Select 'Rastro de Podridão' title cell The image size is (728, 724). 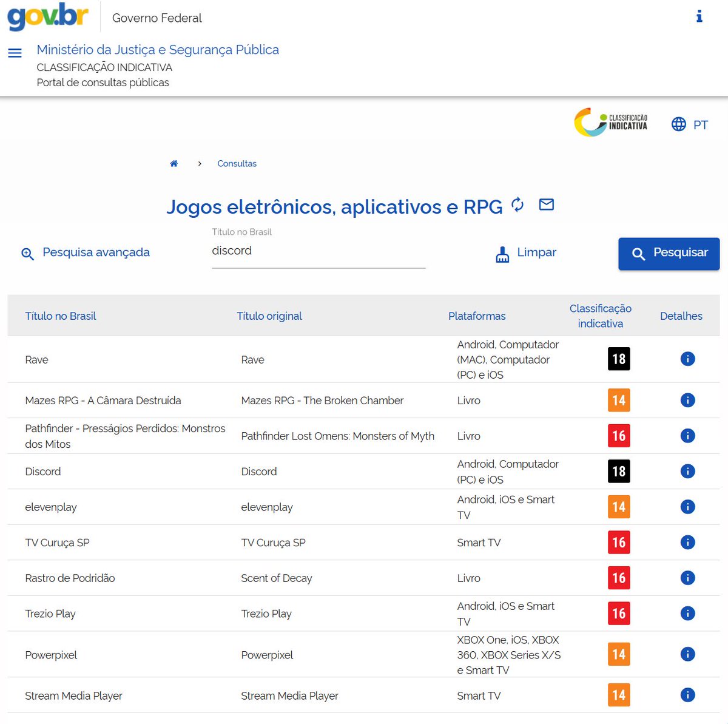70,578
